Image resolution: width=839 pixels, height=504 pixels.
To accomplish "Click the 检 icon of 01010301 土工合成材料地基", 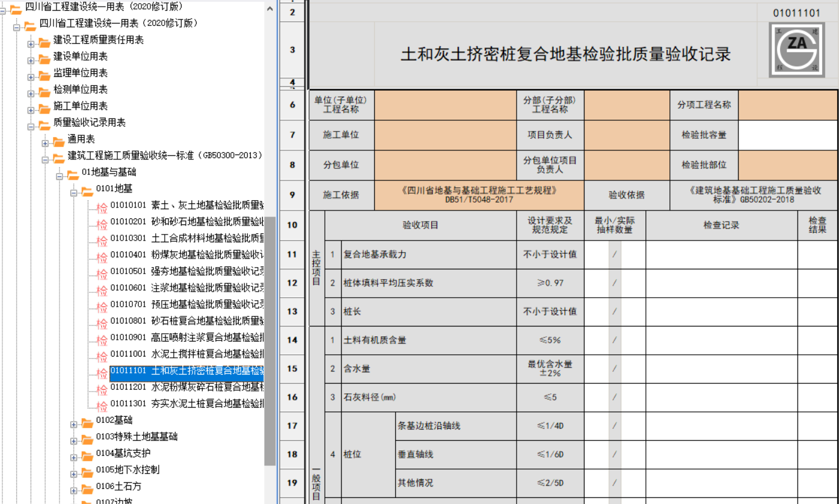I will pyautogui.click(x=102, y=241).
